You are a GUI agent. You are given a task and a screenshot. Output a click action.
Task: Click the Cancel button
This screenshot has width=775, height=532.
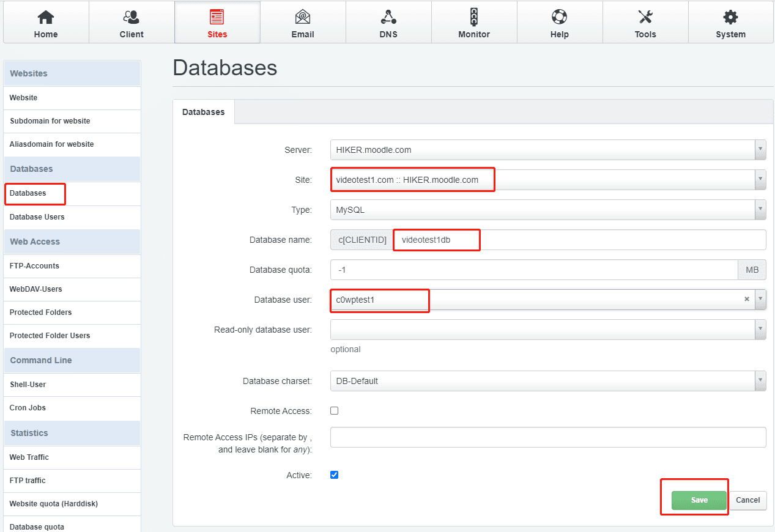pos(748,500)
